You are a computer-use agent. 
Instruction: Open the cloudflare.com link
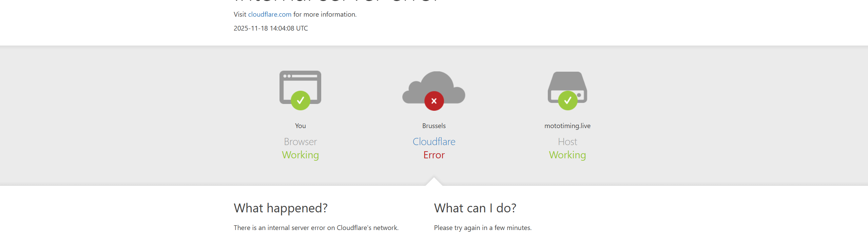(x=270, y=14)
